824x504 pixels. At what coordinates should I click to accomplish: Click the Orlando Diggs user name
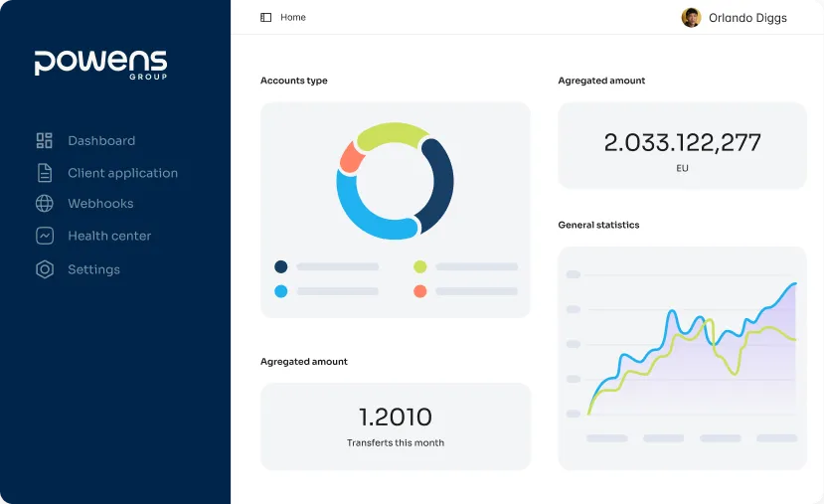747,17
